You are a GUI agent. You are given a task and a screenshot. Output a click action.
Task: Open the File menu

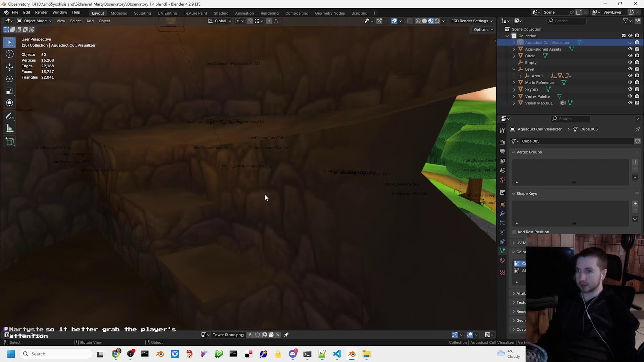tap(15, 12)
